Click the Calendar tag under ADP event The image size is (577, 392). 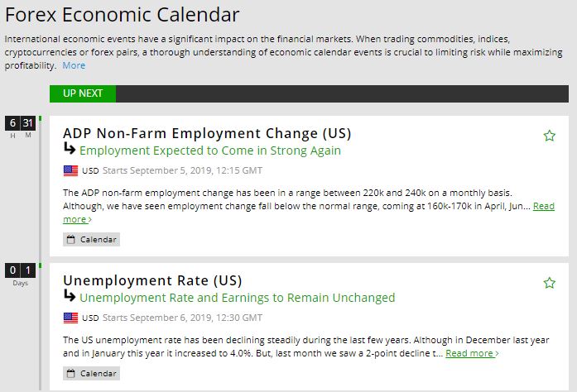point(91,240)
